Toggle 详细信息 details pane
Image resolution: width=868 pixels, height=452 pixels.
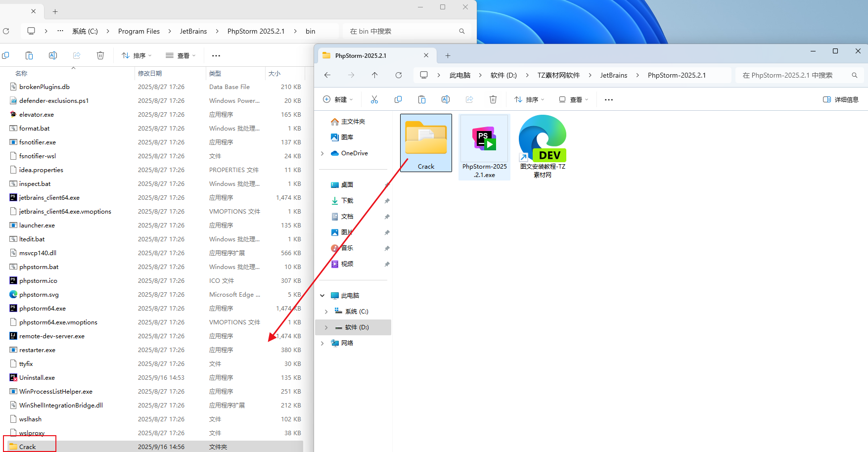(840, 99)
